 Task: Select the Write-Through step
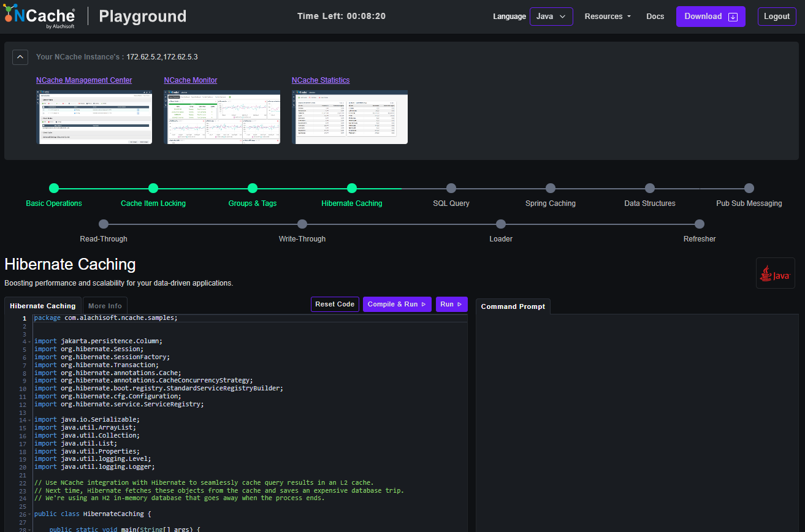302,224
